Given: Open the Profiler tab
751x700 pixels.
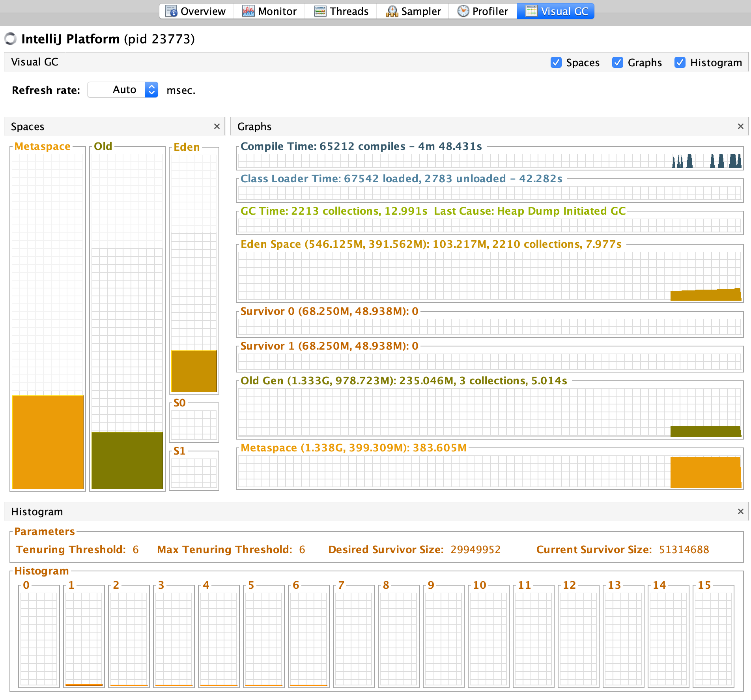Looking at the screenshot, I should (483, 11).
